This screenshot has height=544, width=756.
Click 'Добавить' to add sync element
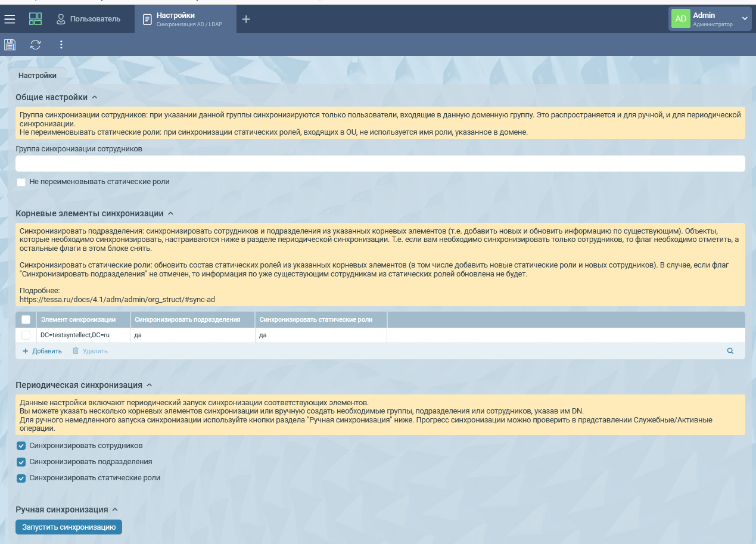coord(42,351)
